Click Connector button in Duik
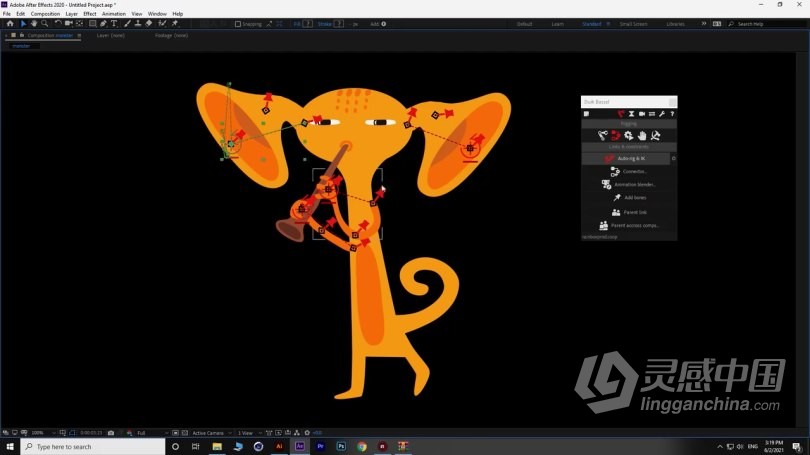 629,171
